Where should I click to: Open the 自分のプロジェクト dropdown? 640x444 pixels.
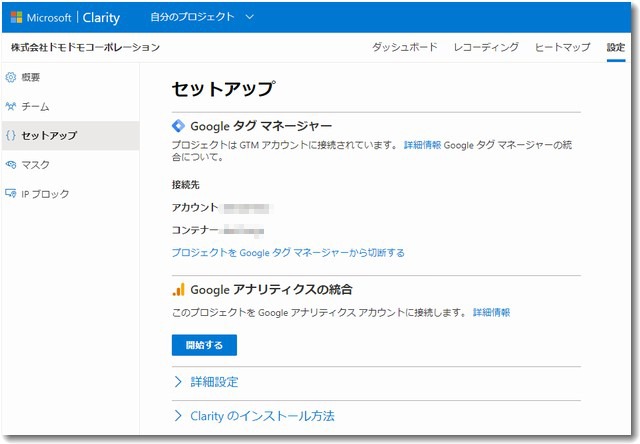(x=202, y=17)
